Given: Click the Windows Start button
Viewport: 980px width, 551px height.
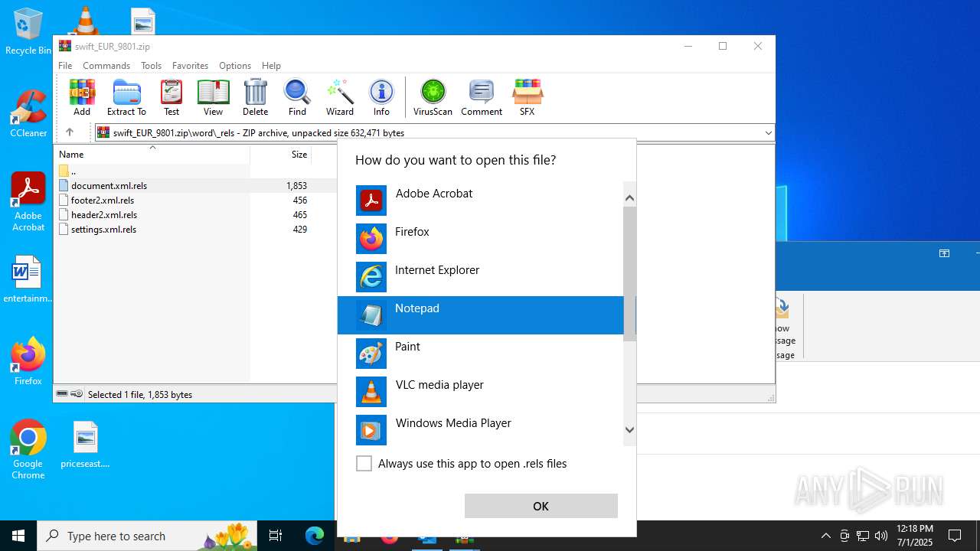Looking at the screenshot, I should [18, 536].
